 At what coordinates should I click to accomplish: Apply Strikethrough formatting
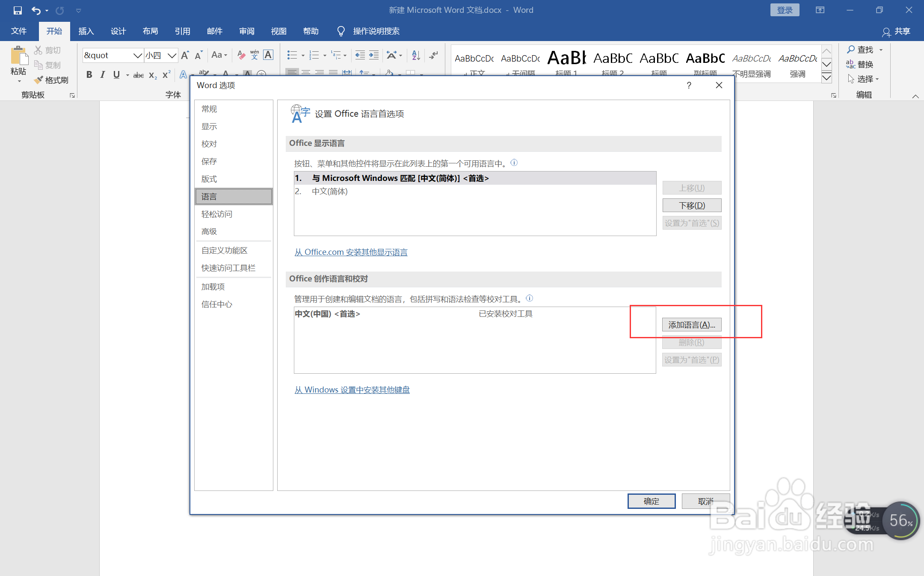pos(138,75)
